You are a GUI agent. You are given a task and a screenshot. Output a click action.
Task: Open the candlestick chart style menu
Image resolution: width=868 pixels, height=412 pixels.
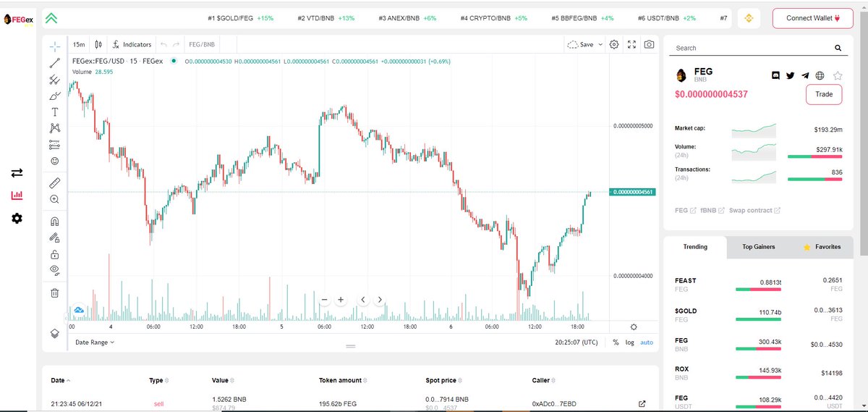point(98,44)
